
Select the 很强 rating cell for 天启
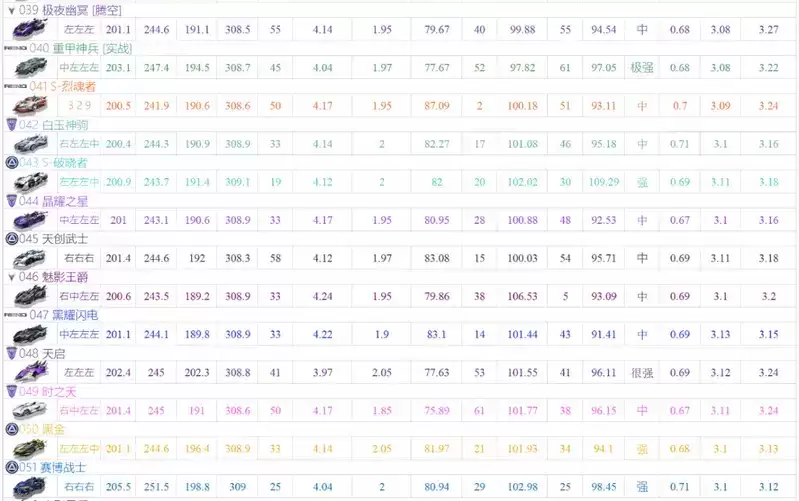642,372
